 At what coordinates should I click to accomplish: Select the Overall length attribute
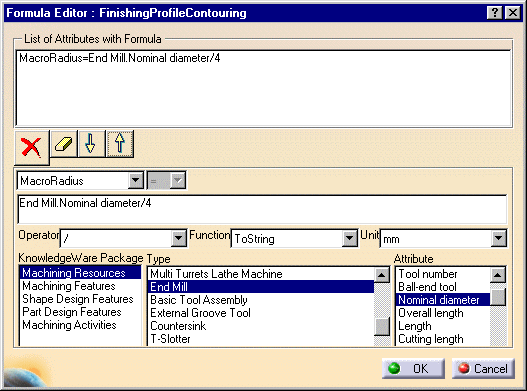pyautogui.click(x=431, y=313)
